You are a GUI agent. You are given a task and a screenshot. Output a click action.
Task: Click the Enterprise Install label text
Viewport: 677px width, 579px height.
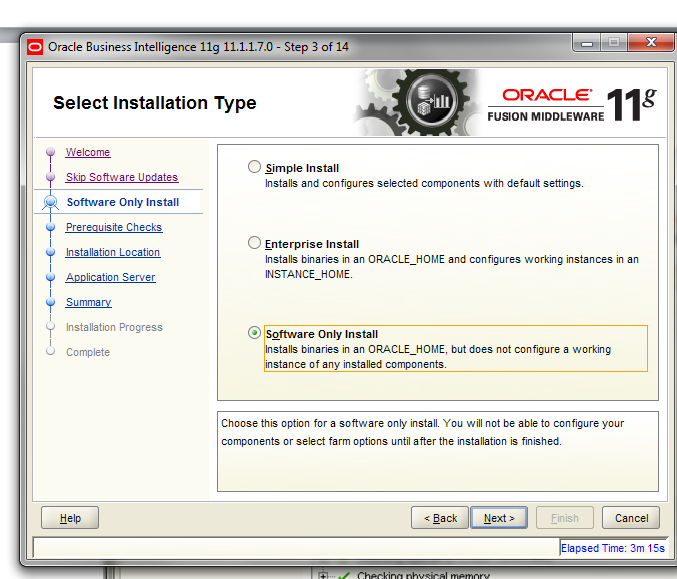[312, 244]
